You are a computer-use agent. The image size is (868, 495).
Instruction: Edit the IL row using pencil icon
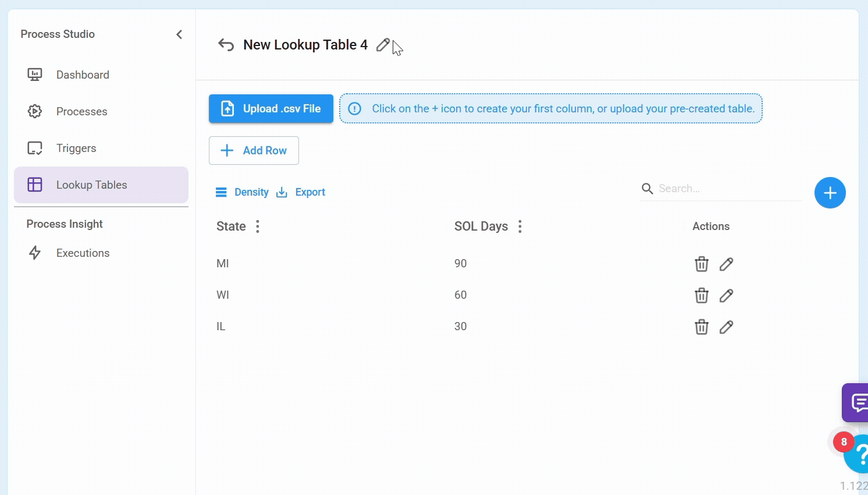point(726,327)
